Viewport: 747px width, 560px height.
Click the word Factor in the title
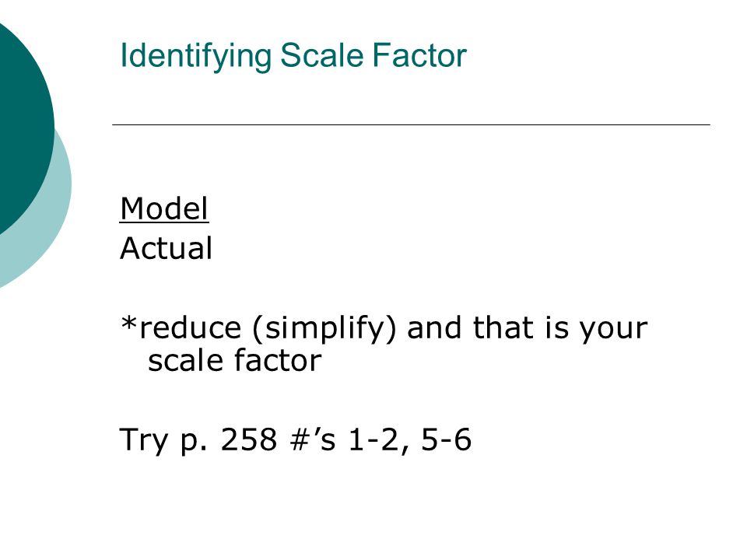[419, 55]
